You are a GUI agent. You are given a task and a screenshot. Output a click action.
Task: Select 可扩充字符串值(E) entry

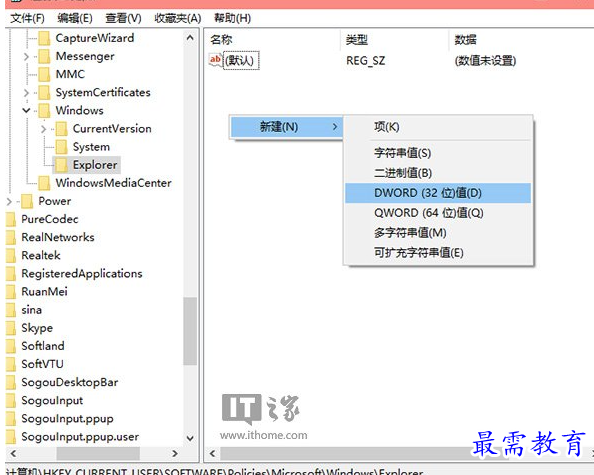[438, 253]
